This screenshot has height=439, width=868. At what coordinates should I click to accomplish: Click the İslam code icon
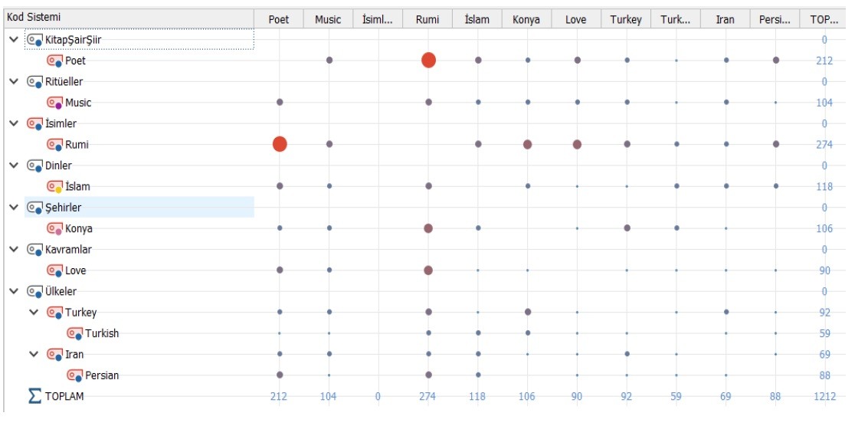click(54, 187)
